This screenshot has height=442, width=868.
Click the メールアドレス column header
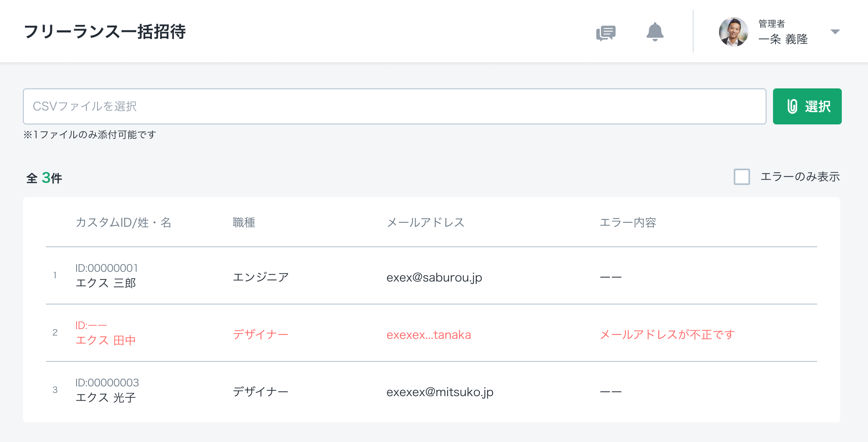(x=425, y=223)
